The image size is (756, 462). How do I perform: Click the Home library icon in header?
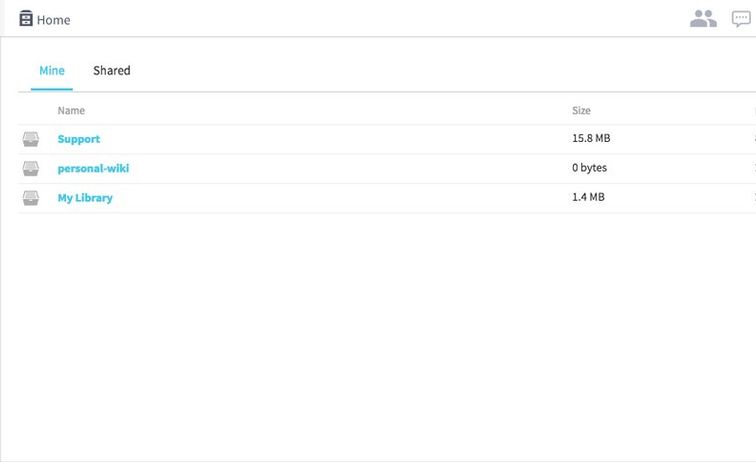click(x=26, y=19)
